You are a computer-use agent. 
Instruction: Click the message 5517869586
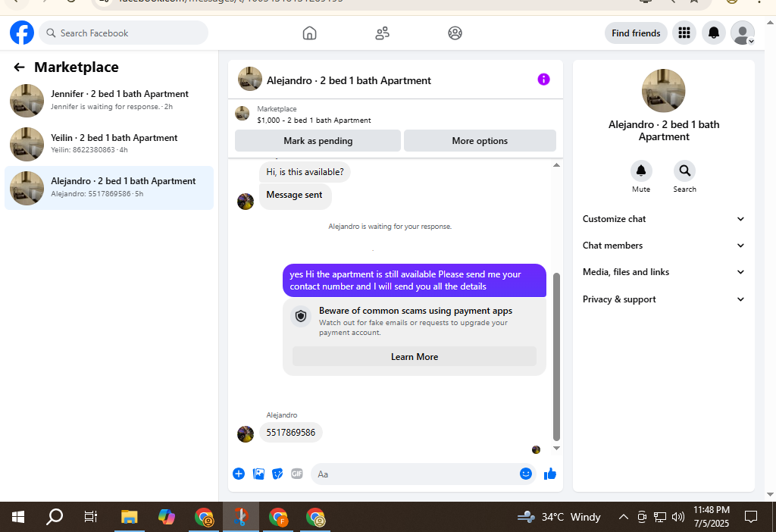click(x=290, y=433)
